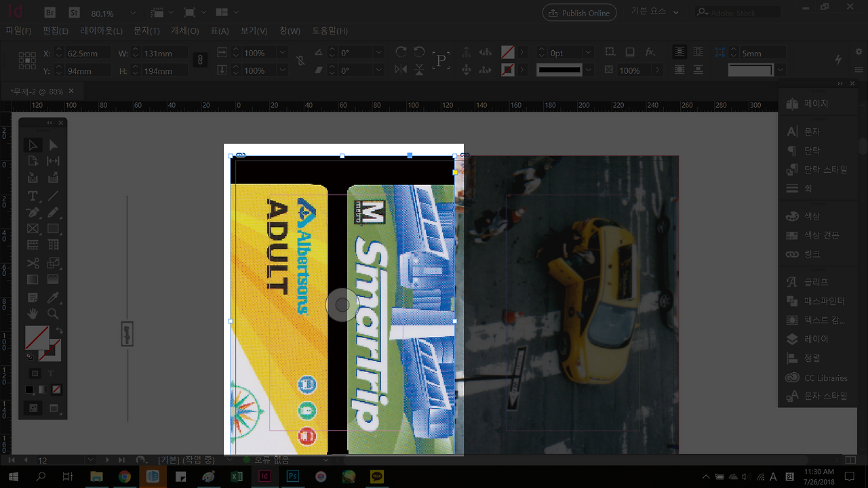Screen dimensions: 868x488
Task: Open the zoom level 80.1% dropdown
Action: [x=132, y=14]
